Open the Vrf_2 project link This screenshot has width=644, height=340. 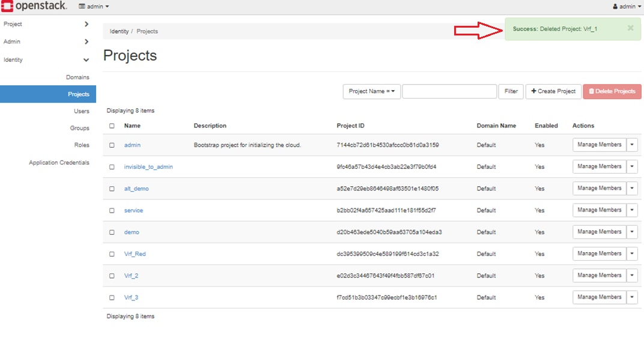tap(131, 276)
